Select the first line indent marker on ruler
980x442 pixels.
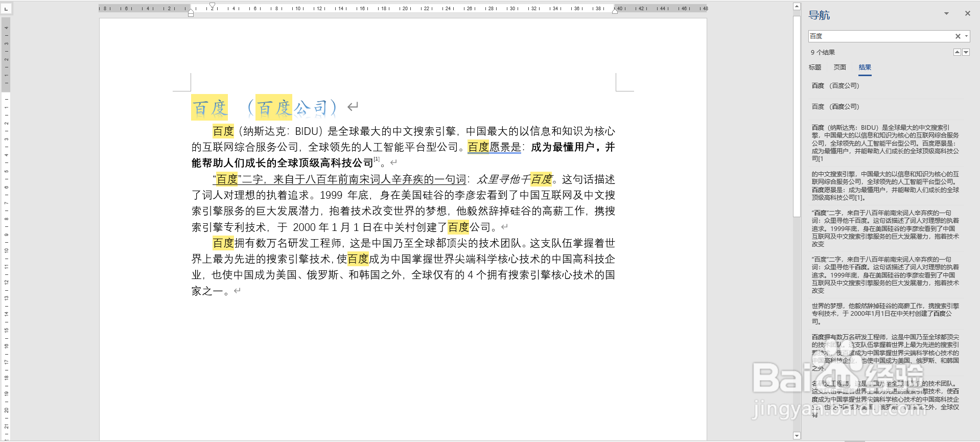pos(212,6)
